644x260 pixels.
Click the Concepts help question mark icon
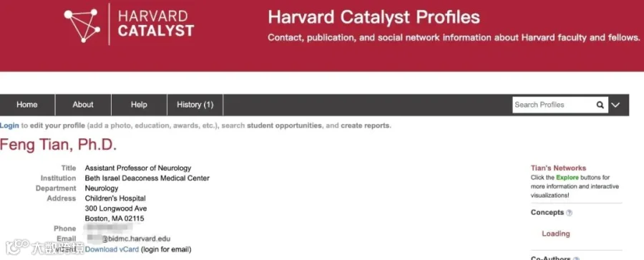point(569,213)
